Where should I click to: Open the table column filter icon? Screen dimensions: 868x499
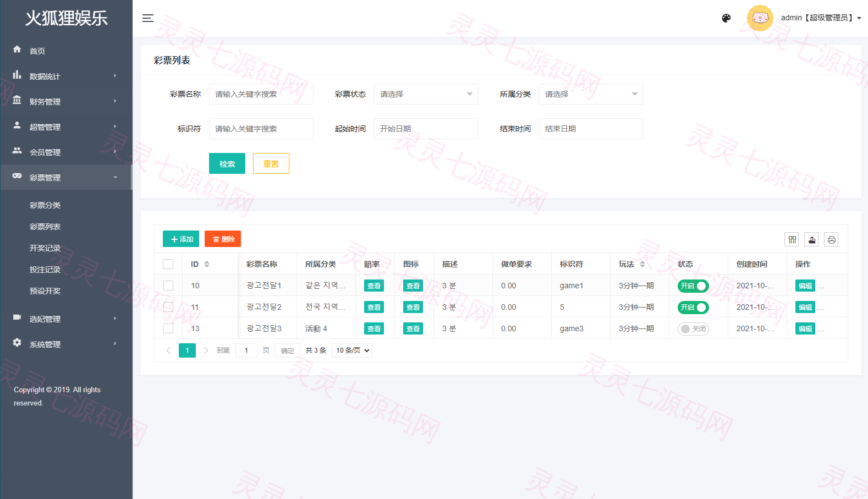coord(792,239)
